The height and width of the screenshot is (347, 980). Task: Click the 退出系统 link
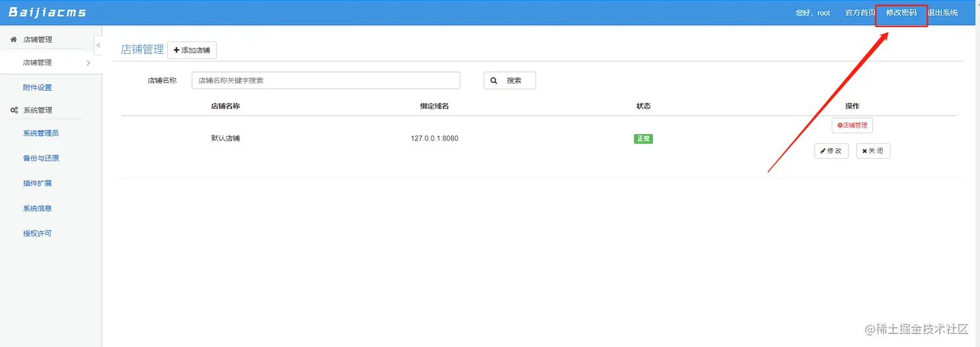(x=943, y=13)
